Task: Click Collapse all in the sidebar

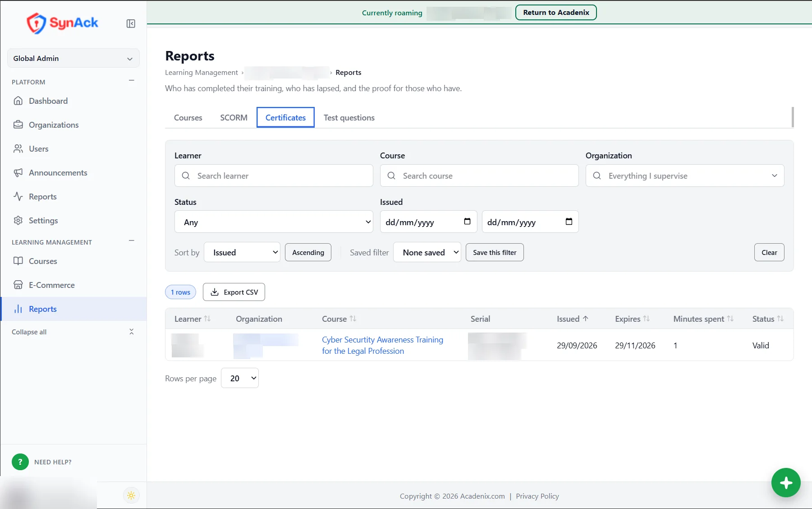Action: (29, 332)
